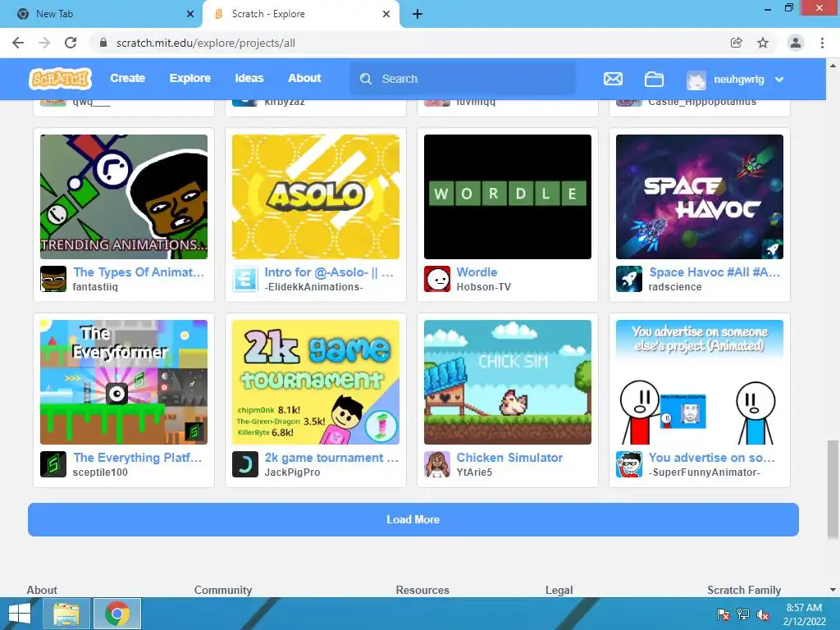Click Space Havoc #All title link
Screen dimensions: 840x630
(714, 272)
